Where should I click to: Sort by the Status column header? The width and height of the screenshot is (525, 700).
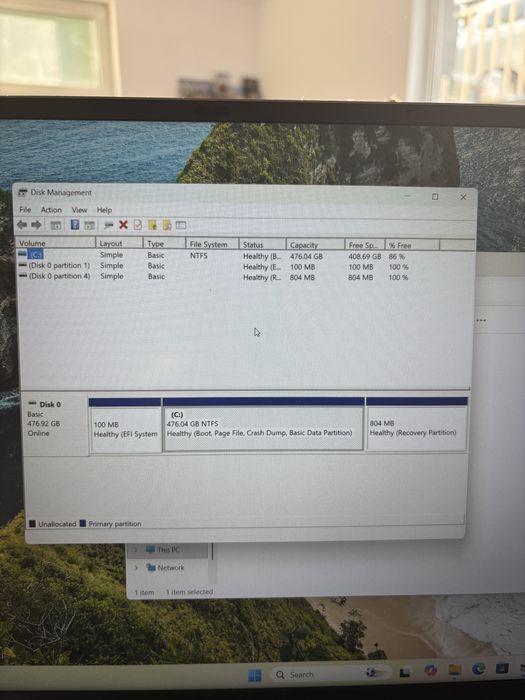pos(262,245)
